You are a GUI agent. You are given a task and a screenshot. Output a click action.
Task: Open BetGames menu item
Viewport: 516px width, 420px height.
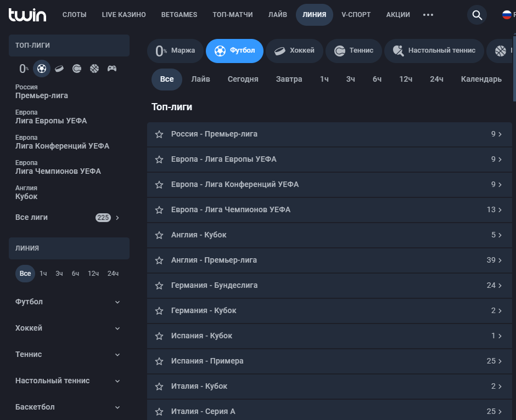(x=179, y=15)
